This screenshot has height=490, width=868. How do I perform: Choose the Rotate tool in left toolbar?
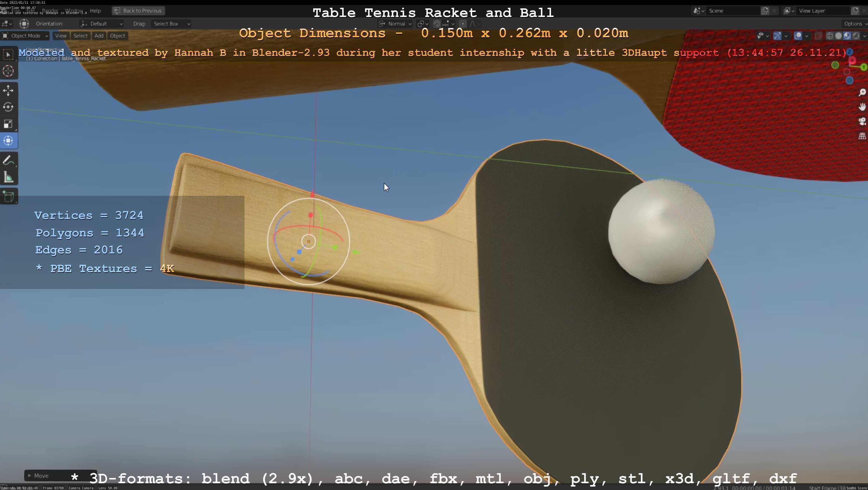[x=8, y=107]
